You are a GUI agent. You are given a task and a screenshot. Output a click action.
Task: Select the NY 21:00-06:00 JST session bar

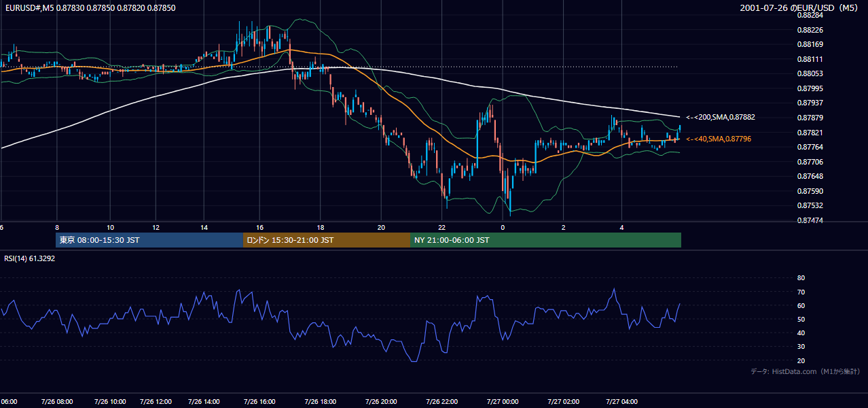pos(545,240)
